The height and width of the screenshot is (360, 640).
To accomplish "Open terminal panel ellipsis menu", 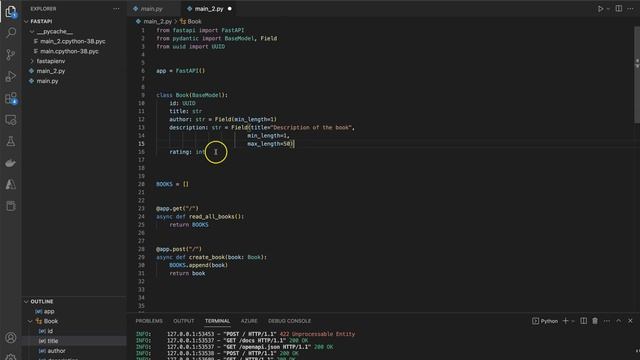I will (x=607, y=321).
